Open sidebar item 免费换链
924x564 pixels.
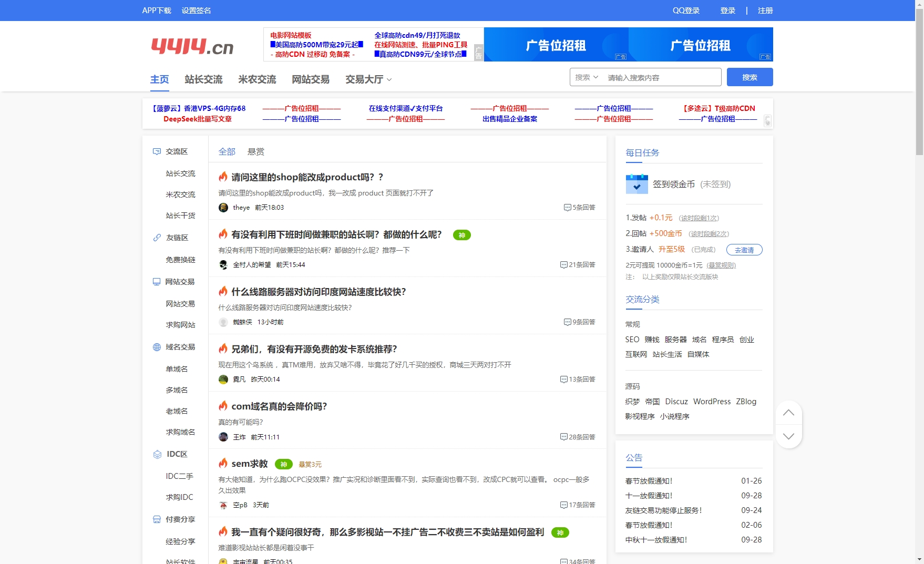tap(180, 260)
